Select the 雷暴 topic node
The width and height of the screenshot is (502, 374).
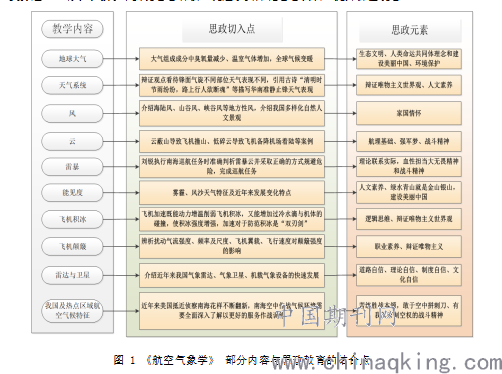[72, 167]
